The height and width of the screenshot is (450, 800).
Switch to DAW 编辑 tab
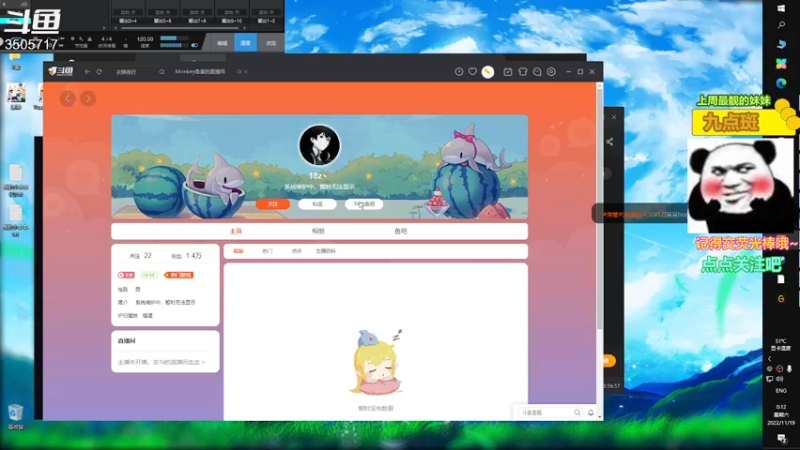[x=222, y=43]
